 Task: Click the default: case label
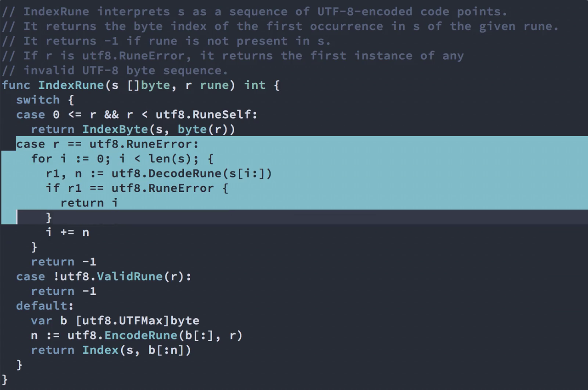[x=45, y=306]
